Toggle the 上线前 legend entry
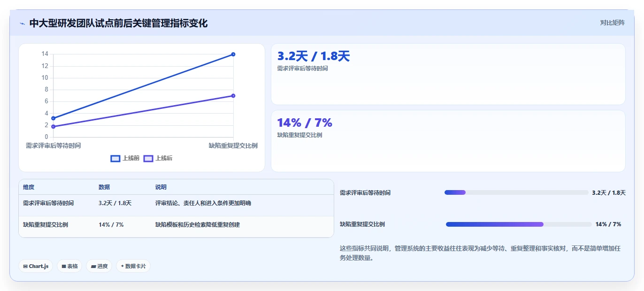Screen dimensions: 644x291 (x=125, y=158)
